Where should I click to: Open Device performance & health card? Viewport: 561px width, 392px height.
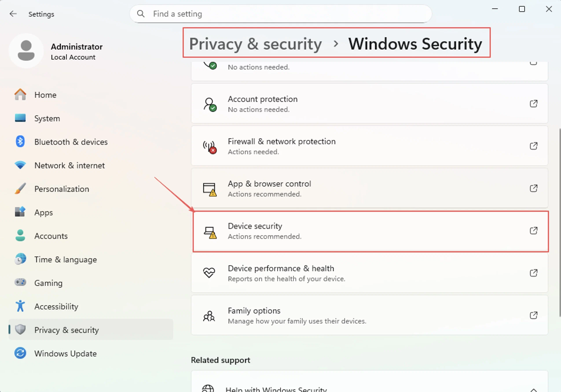coord(369,273)
